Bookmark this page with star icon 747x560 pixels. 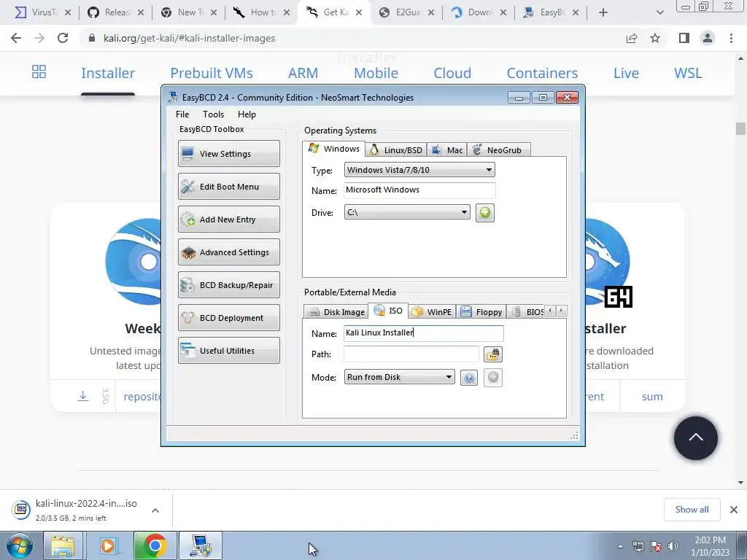coord(655,38)
